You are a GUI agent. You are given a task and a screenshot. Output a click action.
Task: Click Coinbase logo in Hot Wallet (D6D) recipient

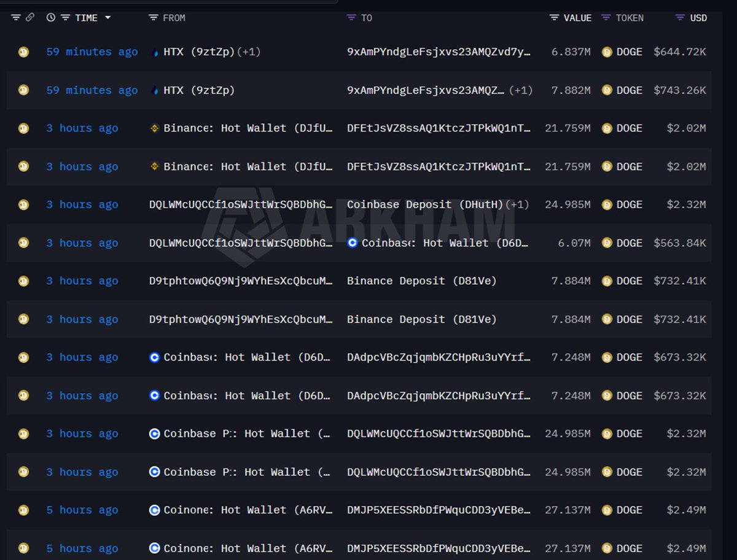coord(353,243)
